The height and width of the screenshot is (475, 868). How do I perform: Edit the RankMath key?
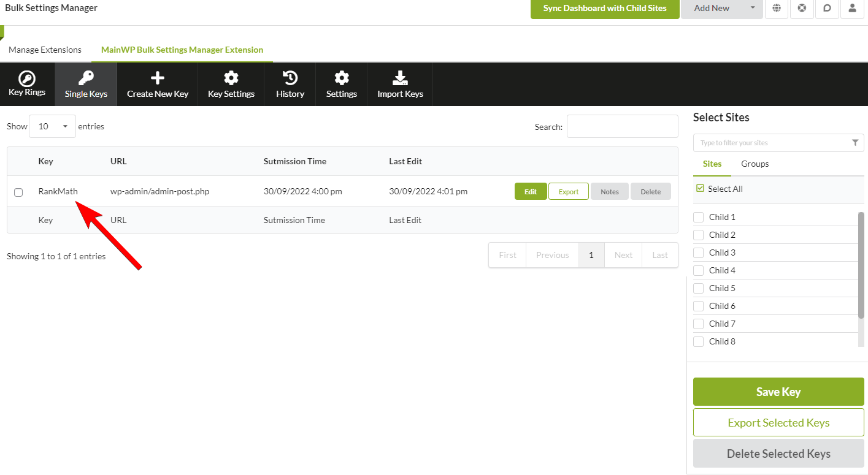(531, 192)
